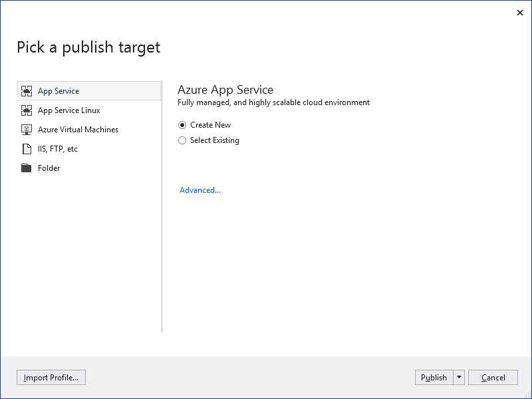The width and height of the screenshot is (532, 399).
Task: Click the App Service Linux icon
Action: [x=27, y=110]
